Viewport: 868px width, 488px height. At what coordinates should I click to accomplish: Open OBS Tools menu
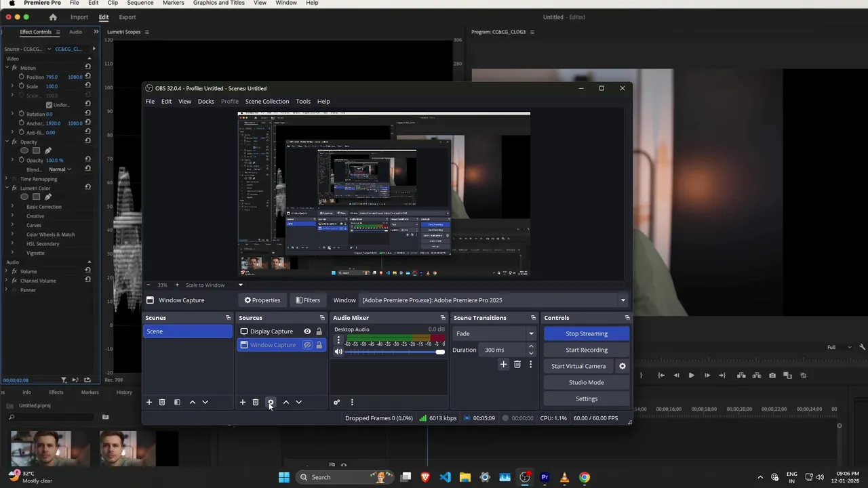[303, 102]
